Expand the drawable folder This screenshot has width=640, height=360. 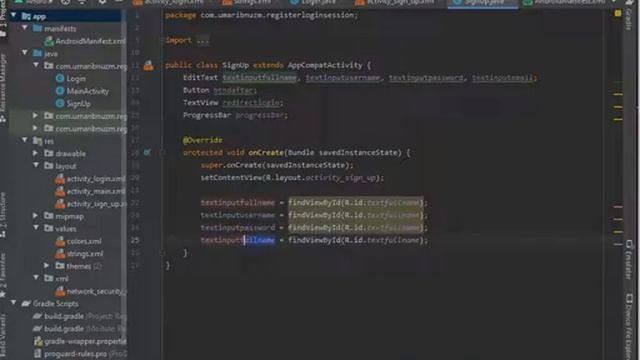tap(36, 153)
